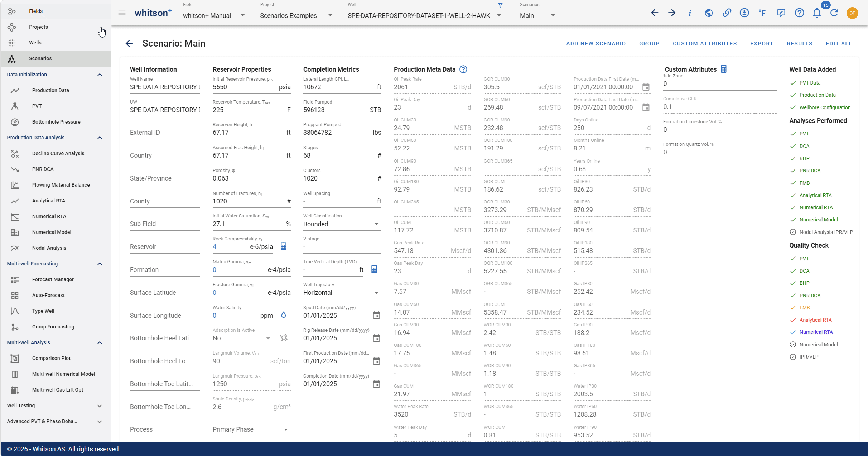868x456 pixels.
Task: Click the back arrow next to Scenario: Main
Action: 129,44
